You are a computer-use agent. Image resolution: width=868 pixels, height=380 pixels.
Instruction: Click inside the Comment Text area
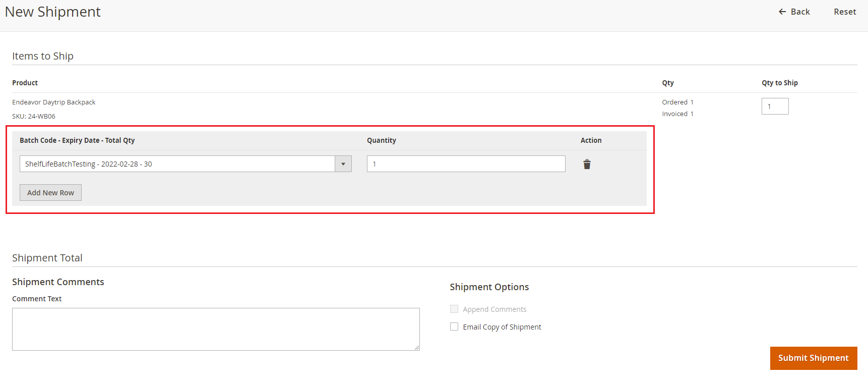coord(216,329)
